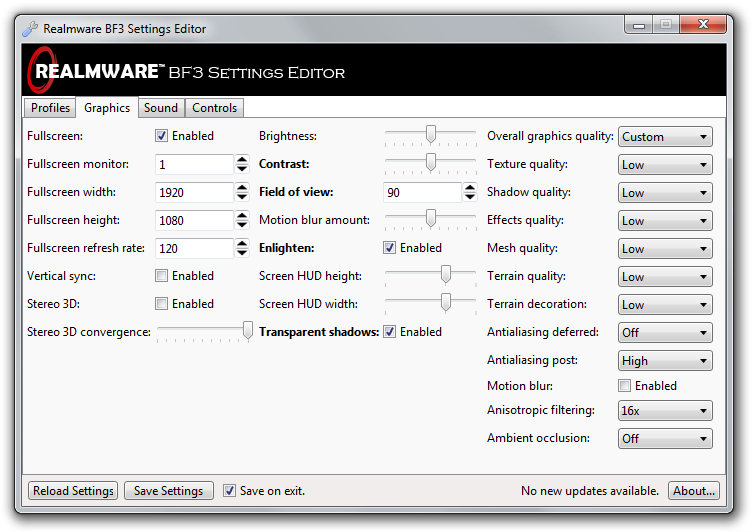Image resolution: width=752 pixels, height=532 pixels.
Task: Click the app icon in title bar
Action: click(29, 28)
